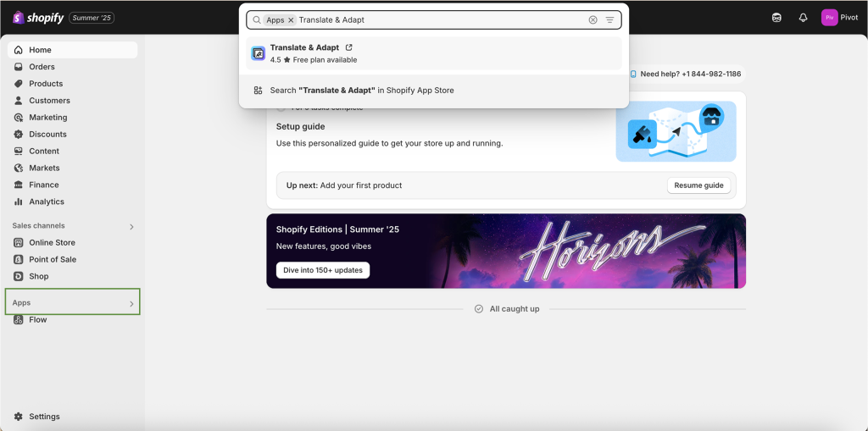Image resolution: width=868 pixels, height=431 pixels.
Task: Open the notifications bell
Action: point(804,18)
